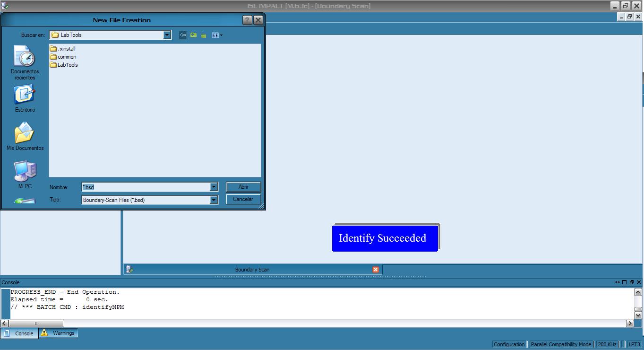Click the iMPACT application icon in title bar
644x350 pixels.
pyautogui.click(x=5, y=6)
